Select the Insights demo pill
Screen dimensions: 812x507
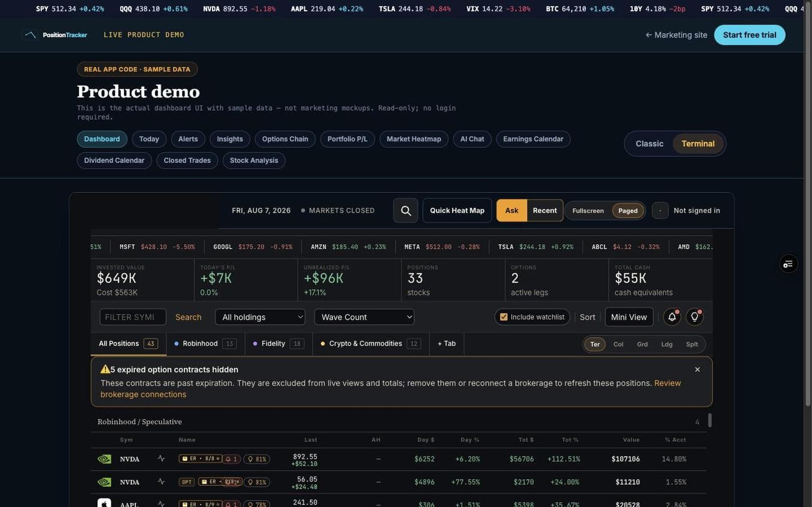[x=230, y=139]
